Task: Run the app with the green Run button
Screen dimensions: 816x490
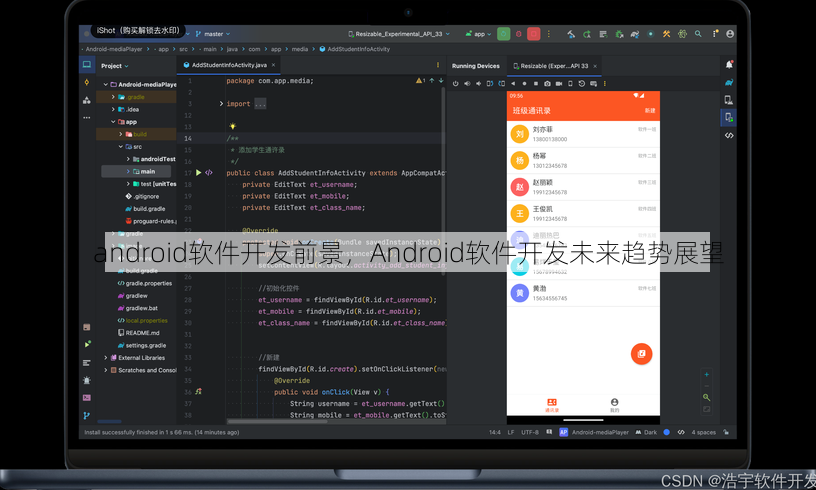Action: 503,34
